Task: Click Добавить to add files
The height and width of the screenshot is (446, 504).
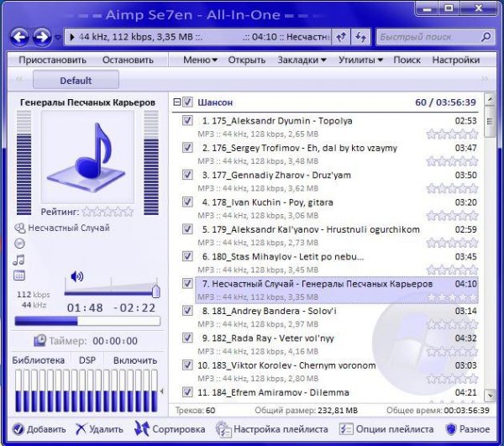Action: (x=39, y=429)
